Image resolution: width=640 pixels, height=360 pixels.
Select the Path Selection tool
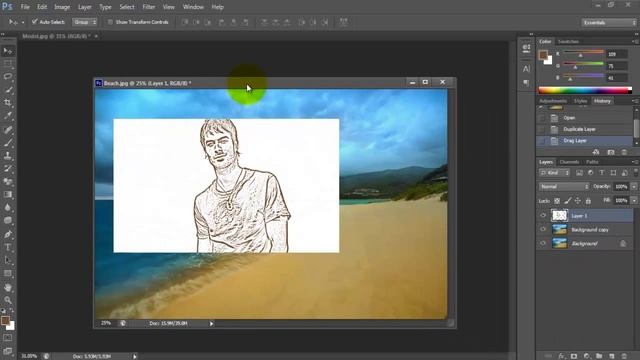pos(8,260)
